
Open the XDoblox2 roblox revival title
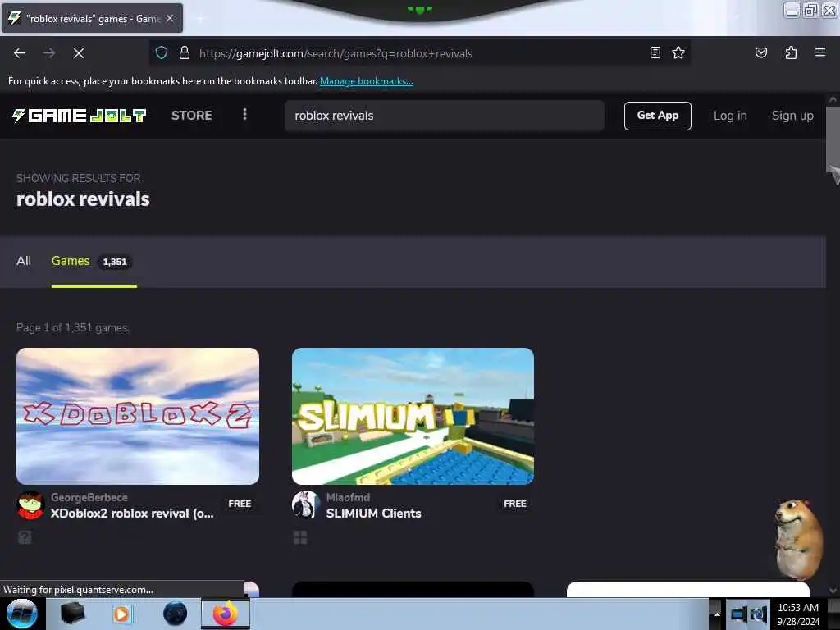coord(132,514)
